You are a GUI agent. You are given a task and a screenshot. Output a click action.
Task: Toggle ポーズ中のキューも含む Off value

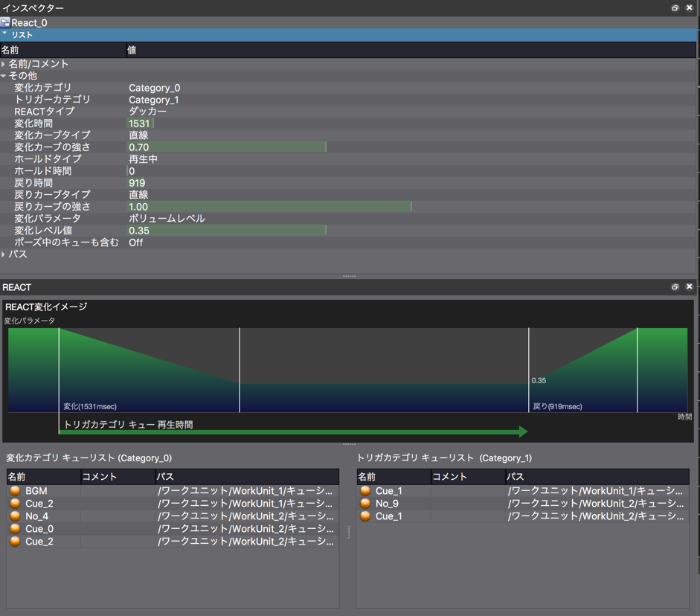[136, 243]
